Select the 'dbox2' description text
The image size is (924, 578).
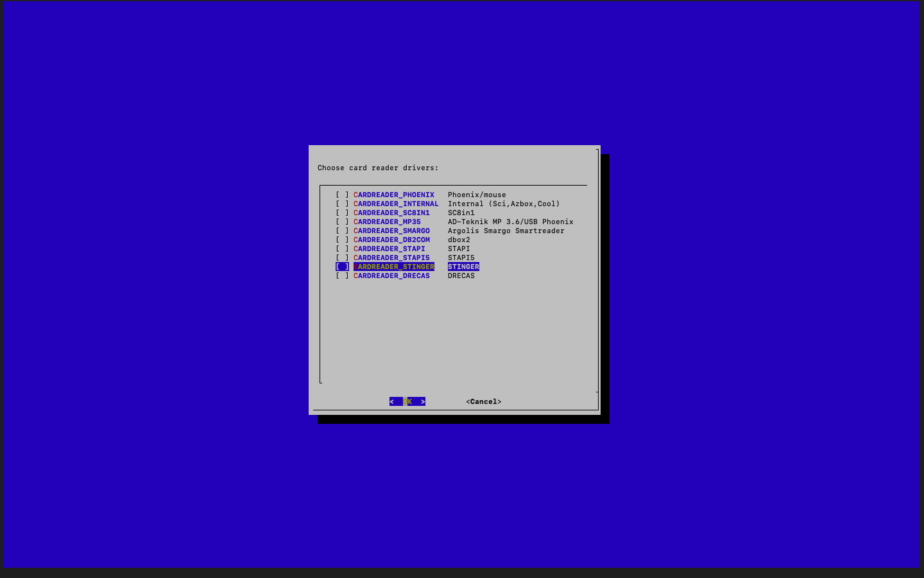(459, 240)
